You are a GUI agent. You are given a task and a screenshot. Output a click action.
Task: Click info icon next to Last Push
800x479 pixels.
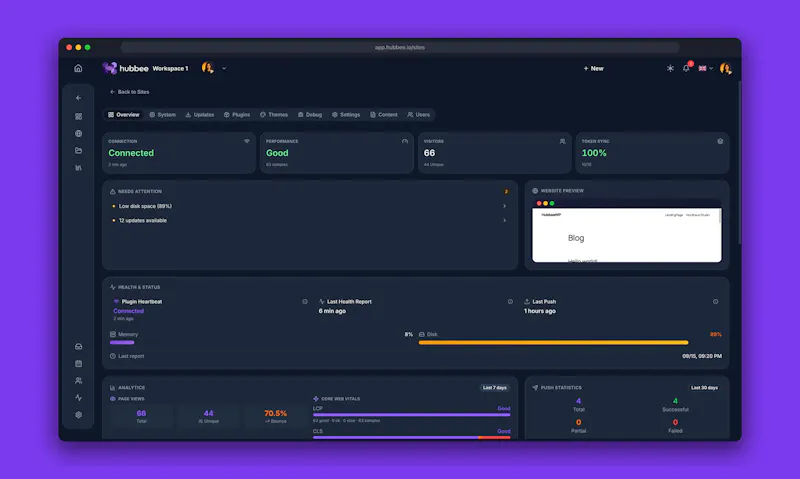tap(715, 301)
